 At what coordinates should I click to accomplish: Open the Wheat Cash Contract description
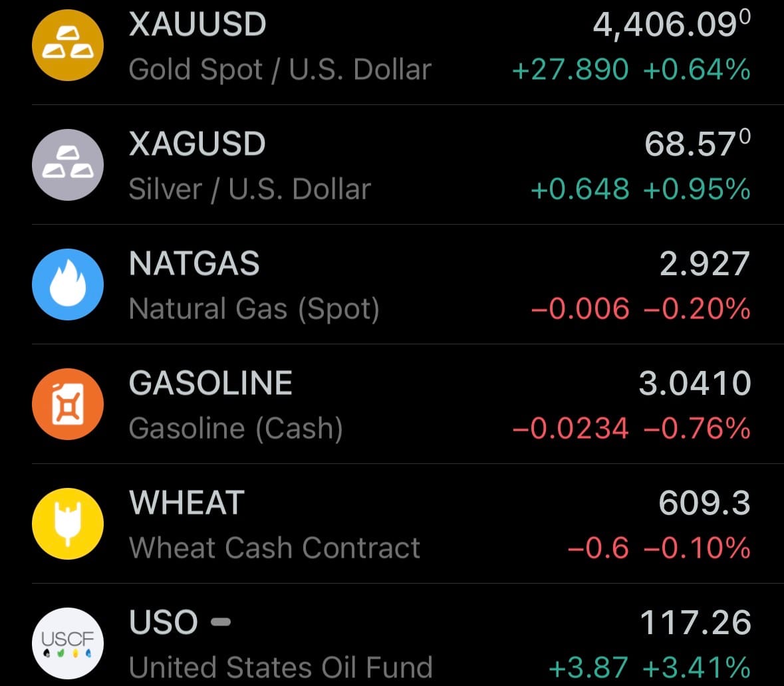[x=275, y=548]
